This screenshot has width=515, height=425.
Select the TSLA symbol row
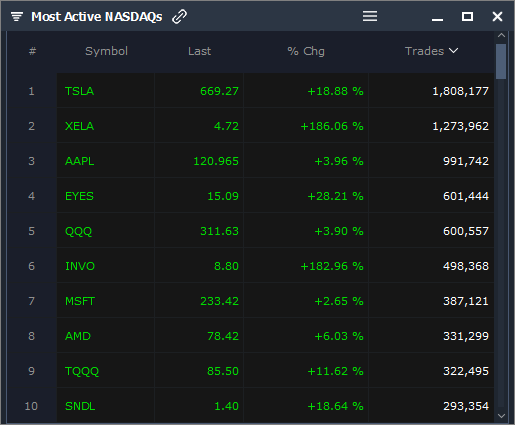click(275, 91)
